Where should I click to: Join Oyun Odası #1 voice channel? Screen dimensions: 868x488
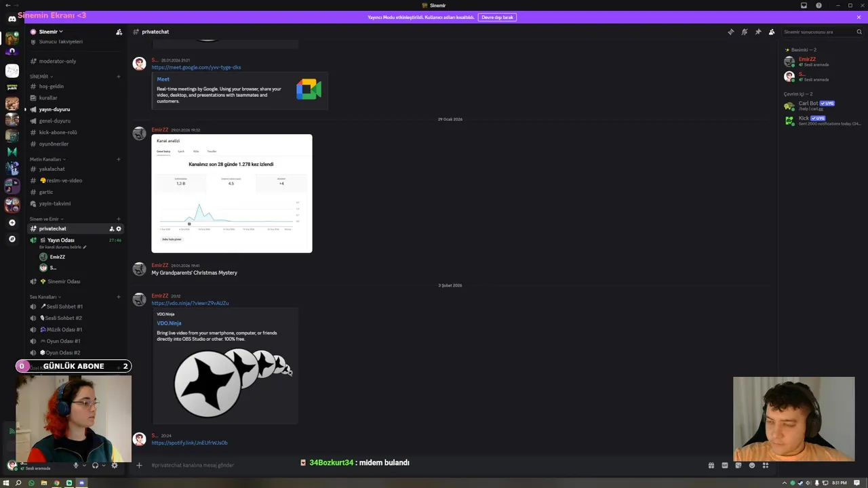pos(75,341)
